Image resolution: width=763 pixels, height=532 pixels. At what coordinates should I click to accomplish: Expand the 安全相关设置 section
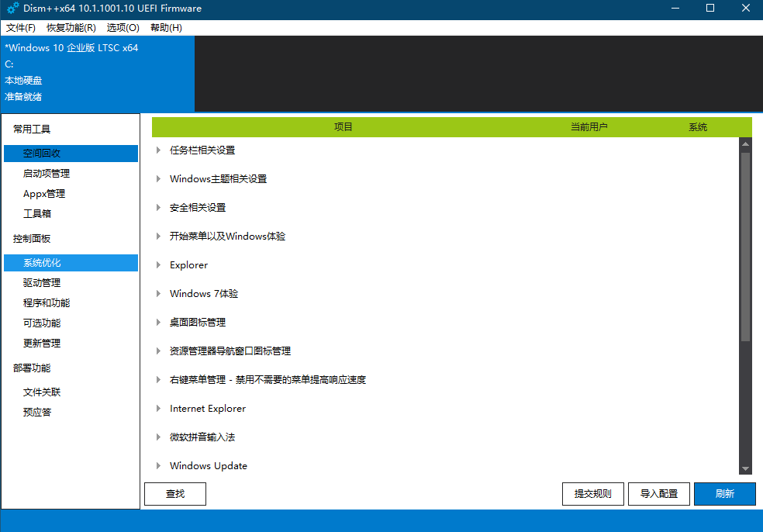click(159, 208)
